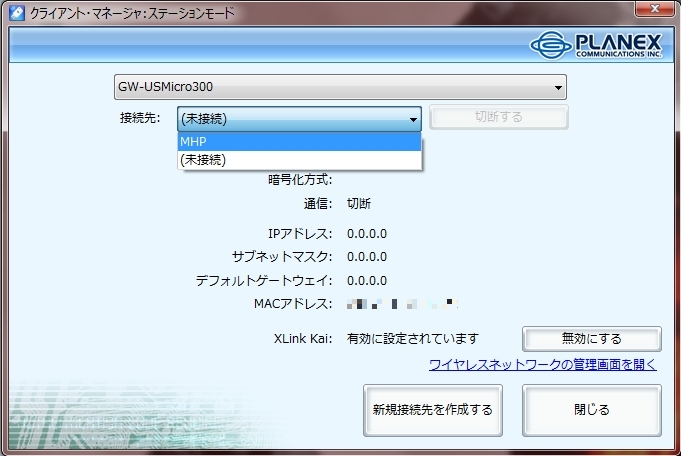Click the 暗号化方式 label
This screenshot has height=456, width=681.
(x=300, y=180)
